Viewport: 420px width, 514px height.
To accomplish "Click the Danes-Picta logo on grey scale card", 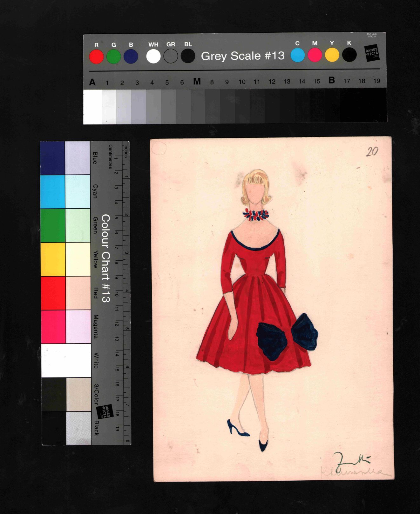I will coord(372,53).
